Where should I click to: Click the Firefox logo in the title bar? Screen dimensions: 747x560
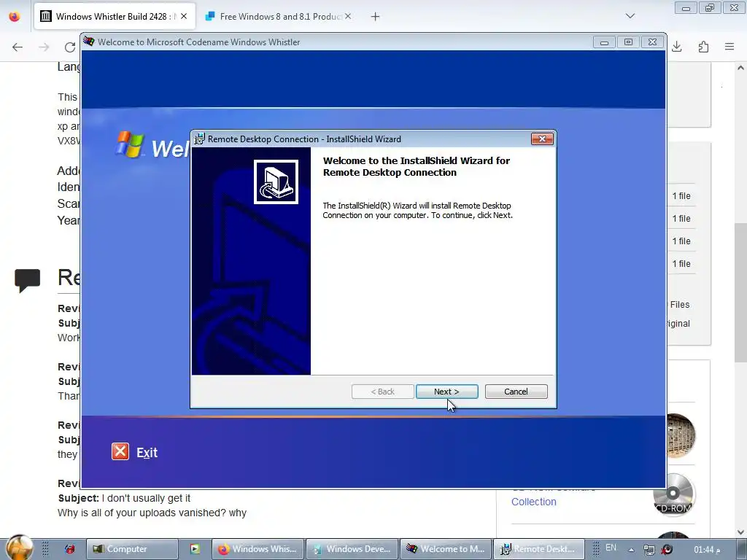15,17
